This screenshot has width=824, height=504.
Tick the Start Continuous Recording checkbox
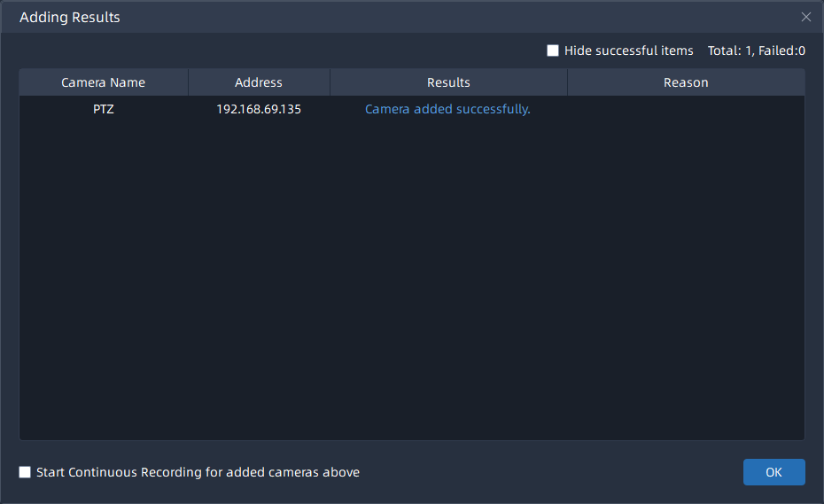coord(25,472)
